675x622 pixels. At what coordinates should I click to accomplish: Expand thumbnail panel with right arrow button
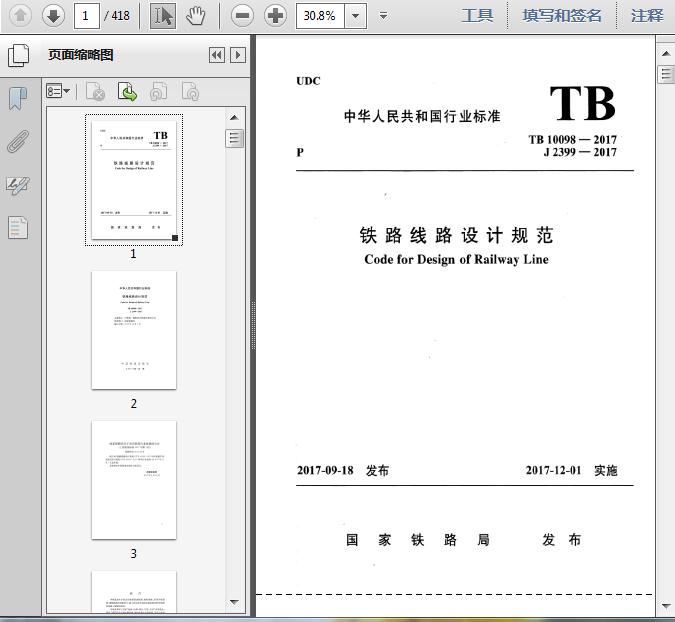[x=238, y=55]
